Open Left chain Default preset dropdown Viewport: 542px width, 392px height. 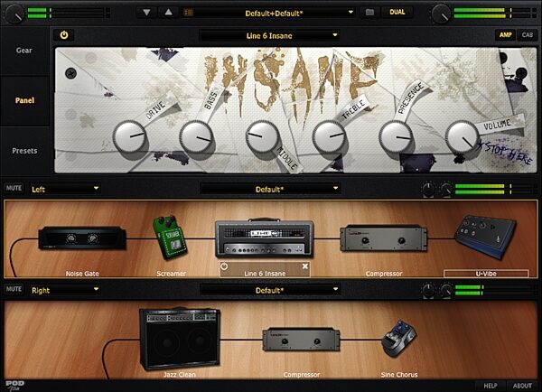tap(269, 189)
